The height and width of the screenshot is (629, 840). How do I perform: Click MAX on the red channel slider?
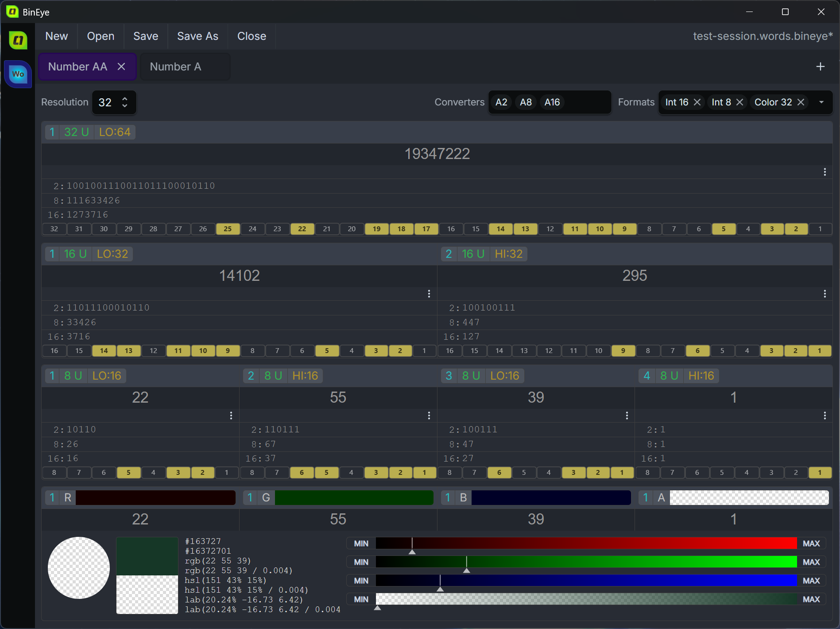point(811,544)
